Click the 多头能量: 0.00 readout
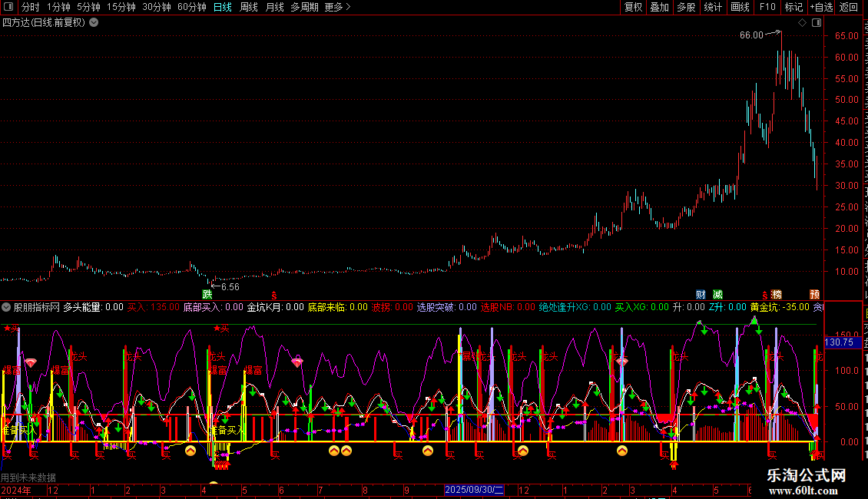Image resolution: width=868 pixels, height=499 pixels. pos(93,307)
